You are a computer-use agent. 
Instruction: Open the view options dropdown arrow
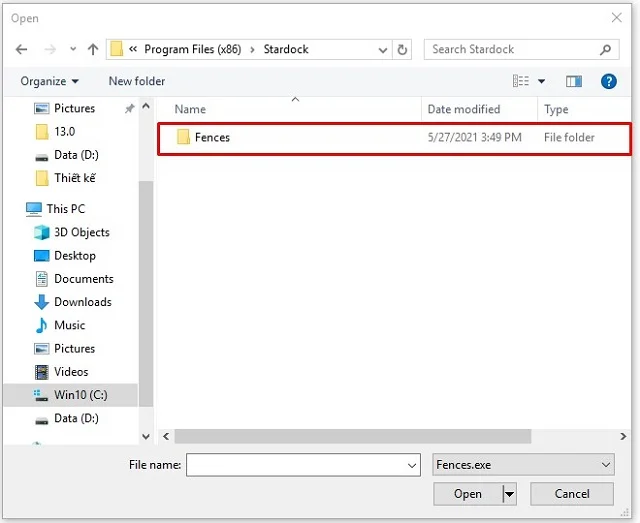tap(542, 81)
